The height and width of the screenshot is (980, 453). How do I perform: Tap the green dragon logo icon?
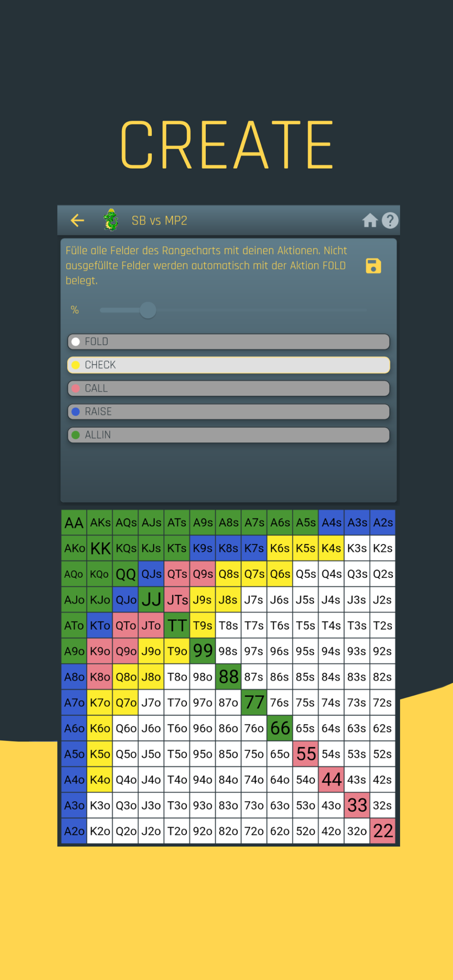[x=112, y=220]
